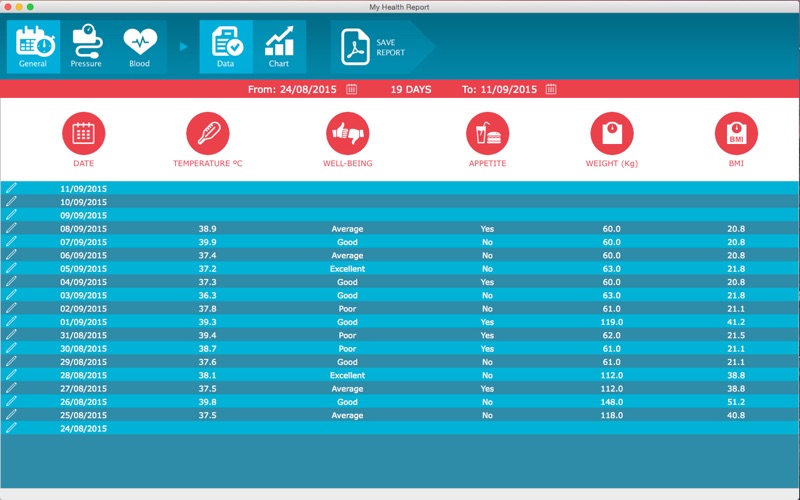Edit the 05/09/2015 entry with the pencil
This screenshot has height=500, width=800.
pyautogui.click(x=11, y=267)
